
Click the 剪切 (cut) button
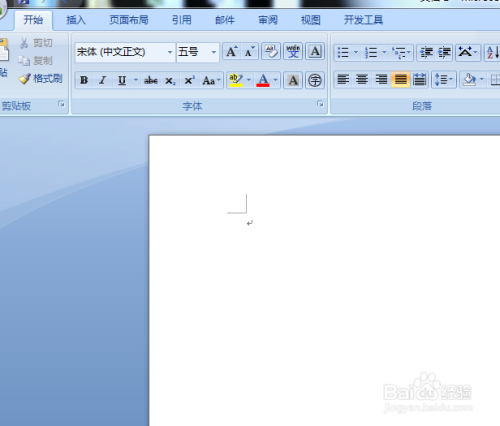pos(36,43)
